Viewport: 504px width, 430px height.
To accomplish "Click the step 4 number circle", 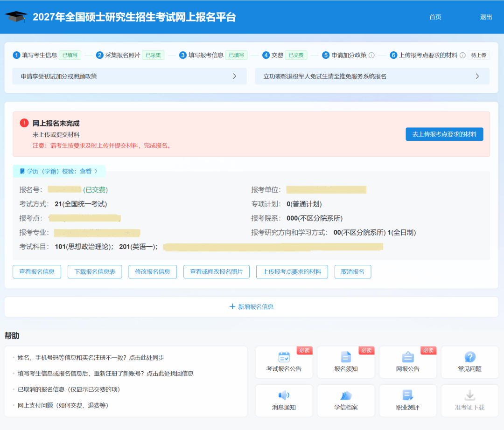I will pyautogui.click(x=266, y=55).
